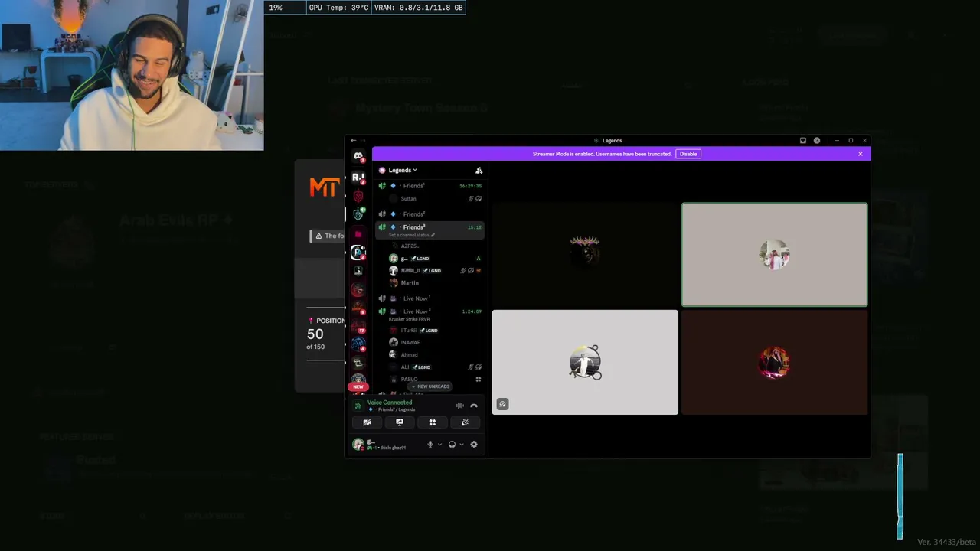Screen dimensions: 980x551
Task: Click the 16:29:38 channel timer
Action: 470,186
